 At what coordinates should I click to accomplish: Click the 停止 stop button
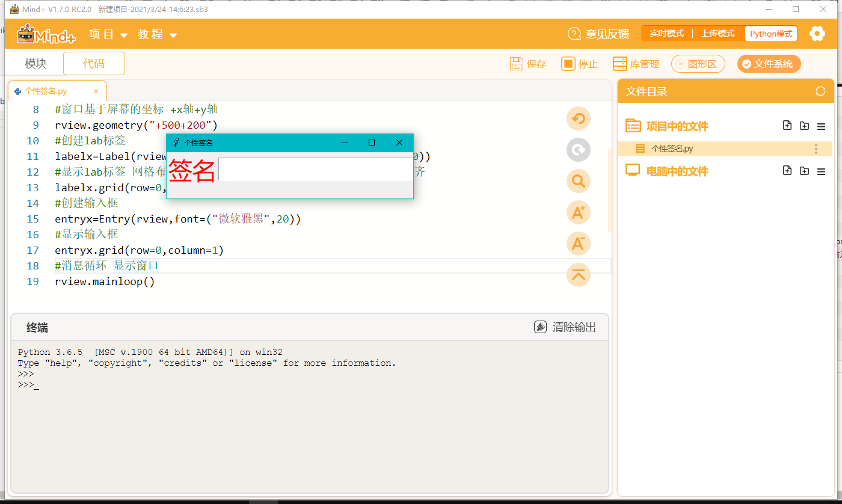[579, 64]
